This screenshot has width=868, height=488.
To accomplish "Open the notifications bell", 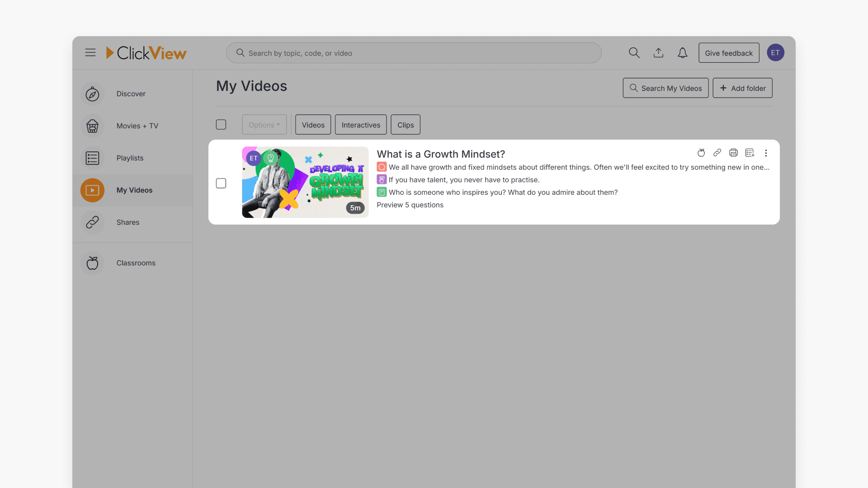I will click(x=682, y=53).
